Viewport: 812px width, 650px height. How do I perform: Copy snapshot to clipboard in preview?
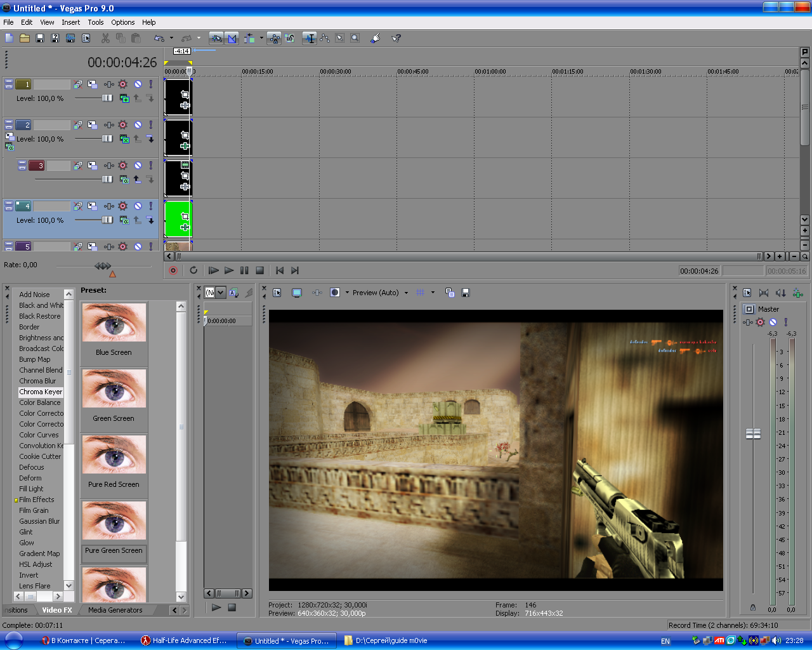(450, 293)
